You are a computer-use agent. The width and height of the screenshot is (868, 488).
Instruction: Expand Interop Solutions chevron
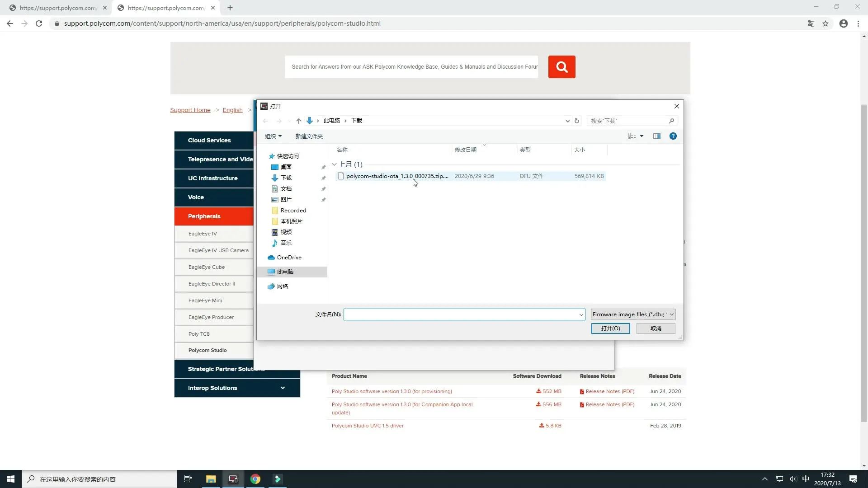(x=283, y=388)
